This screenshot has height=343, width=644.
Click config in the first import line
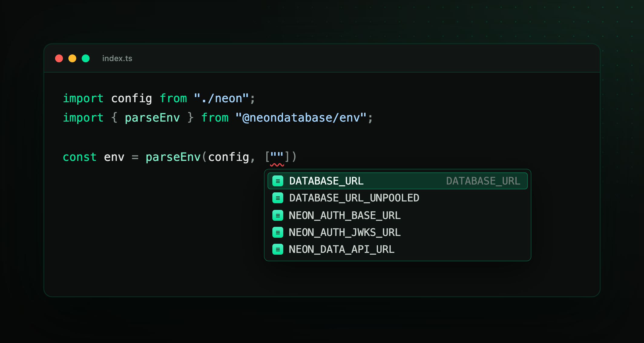tap(131, 99)
